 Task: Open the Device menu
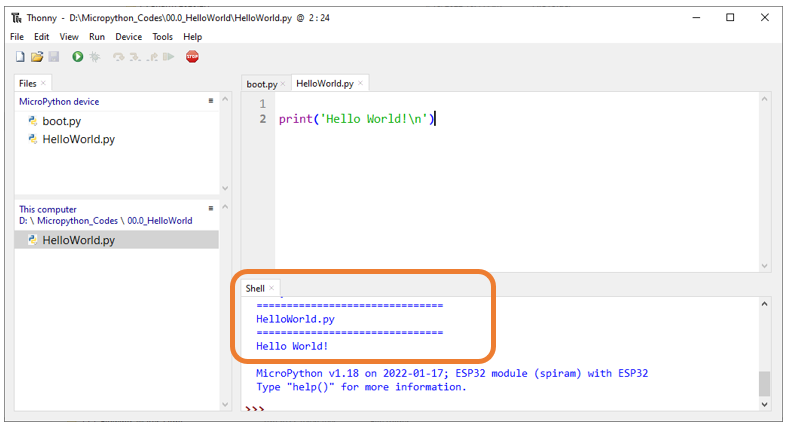[x=128, y=37]
